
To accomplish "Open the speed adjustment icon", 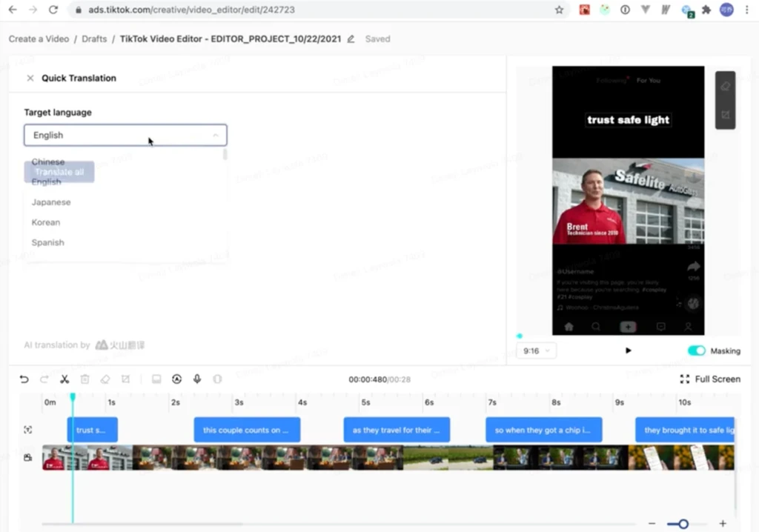I will click(x=176, y=379).
